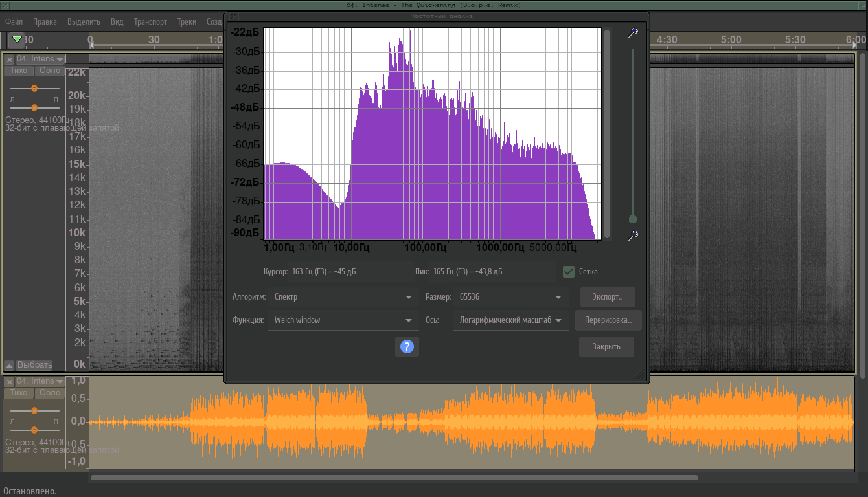Click the resize grip of the frequency dialog

[640, 375]
